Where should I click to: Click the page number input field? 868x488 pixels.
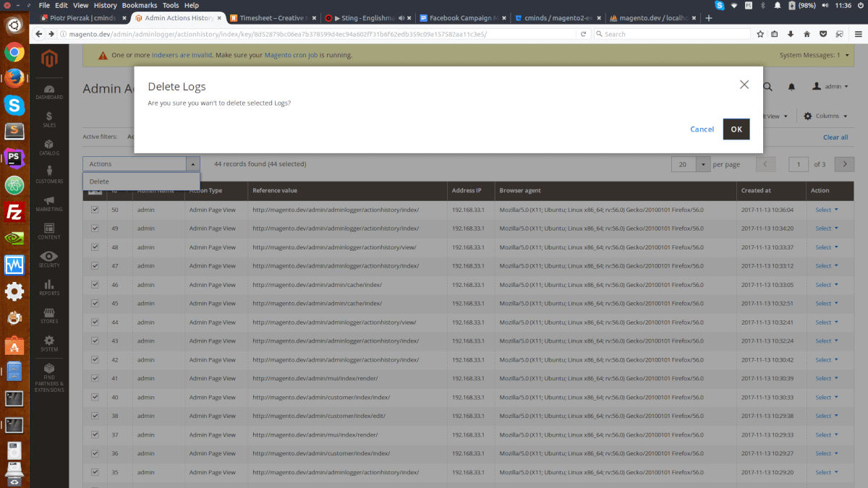coord(798,164)
